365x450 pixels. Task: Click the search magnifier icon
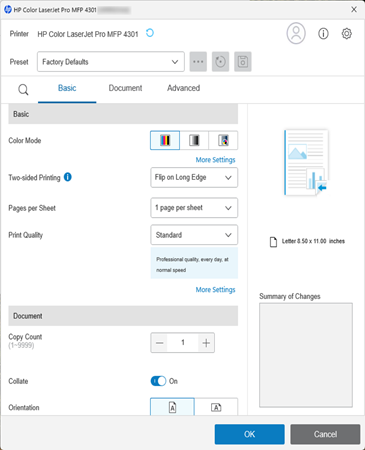[23, 89]
